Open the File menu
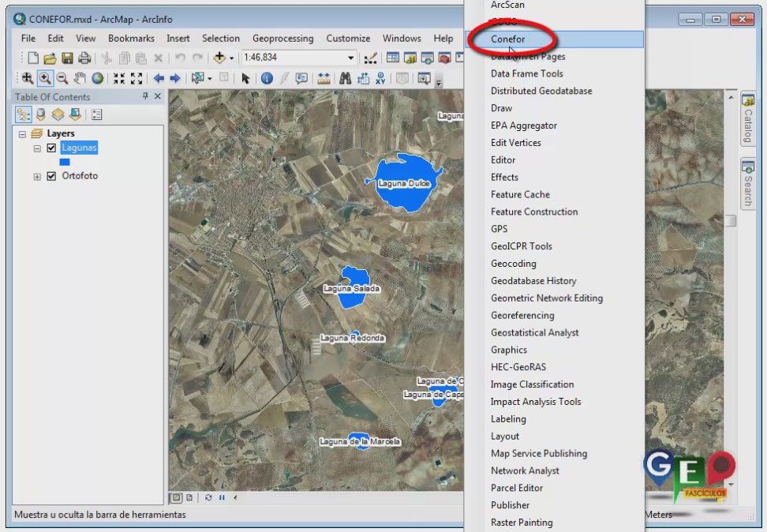Viewport: 767px width, 532px height. 28,38
